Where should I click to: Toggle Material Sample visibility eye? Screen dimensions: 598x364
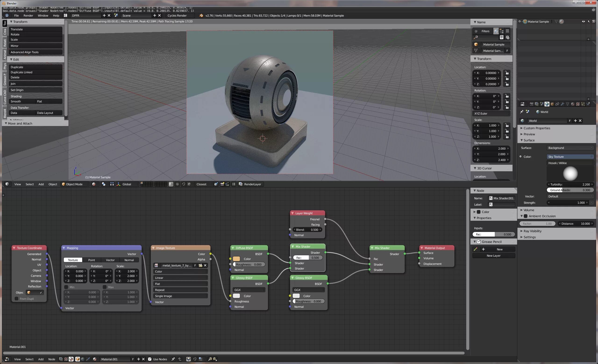(x=584, y=21)
